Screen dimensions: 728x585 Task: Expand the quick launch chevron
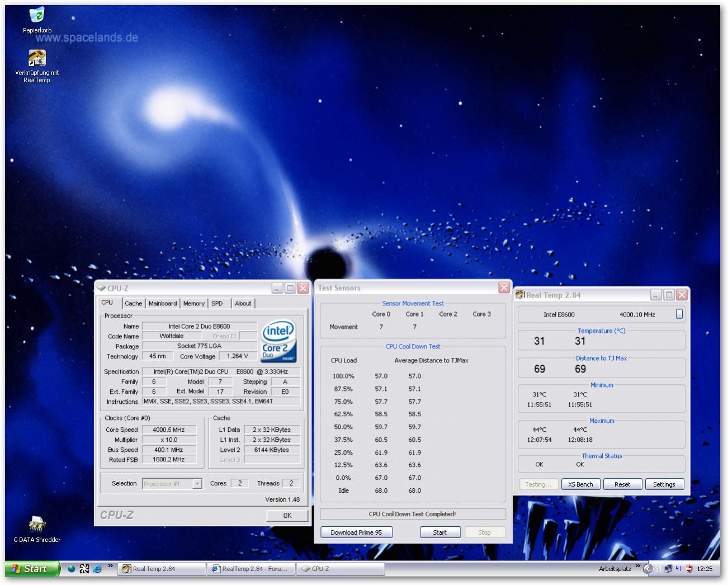(x=110, y=566)
